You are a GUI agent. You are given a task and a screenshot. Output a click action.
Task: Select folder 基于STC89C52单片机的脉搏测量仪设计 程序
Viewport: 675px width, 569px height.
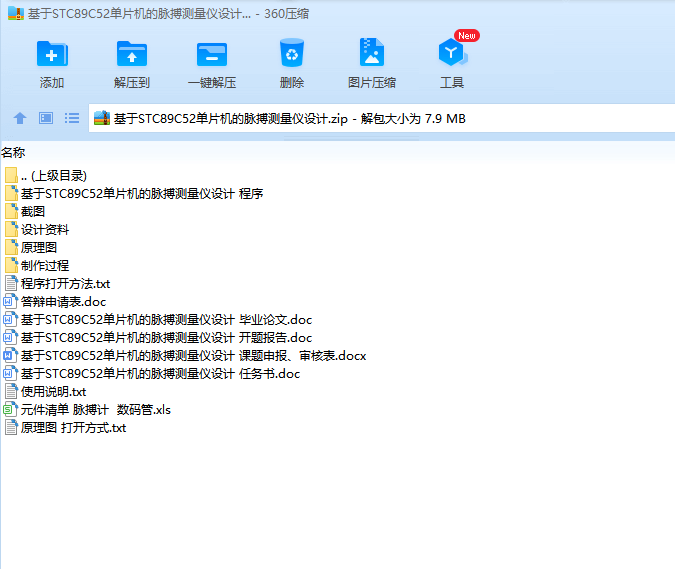(142, 194)
